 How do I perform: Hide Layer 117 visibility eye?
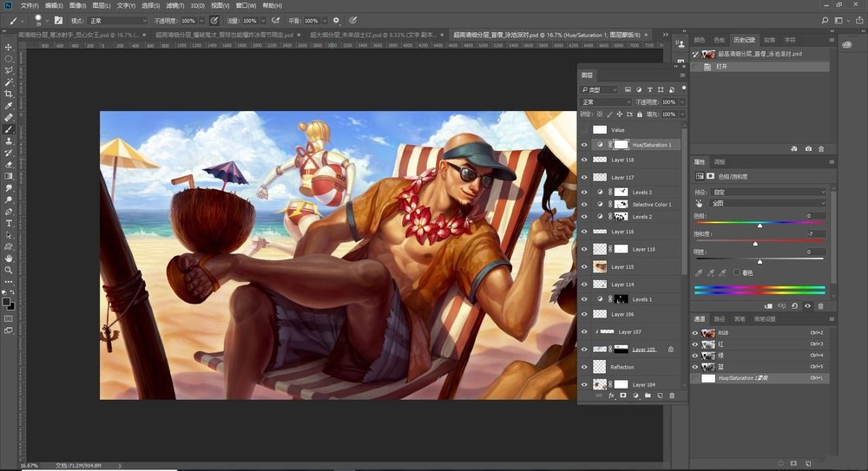pos(584,178)
